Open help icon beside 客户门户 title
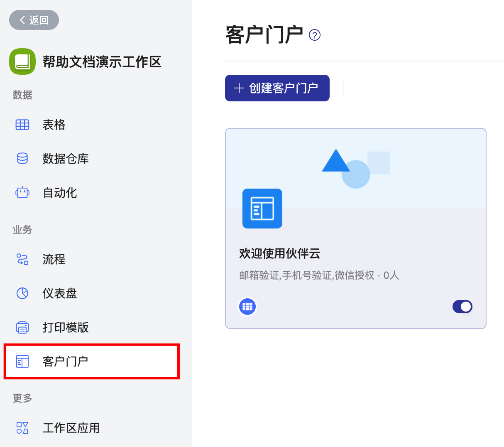 click(315, 35)
